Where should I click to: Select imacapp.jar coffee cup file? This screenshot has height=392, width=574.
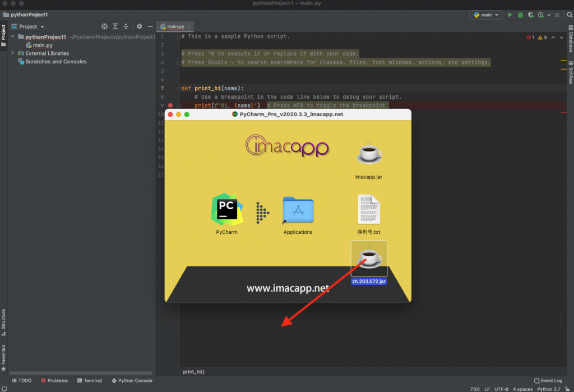[369, 153]
